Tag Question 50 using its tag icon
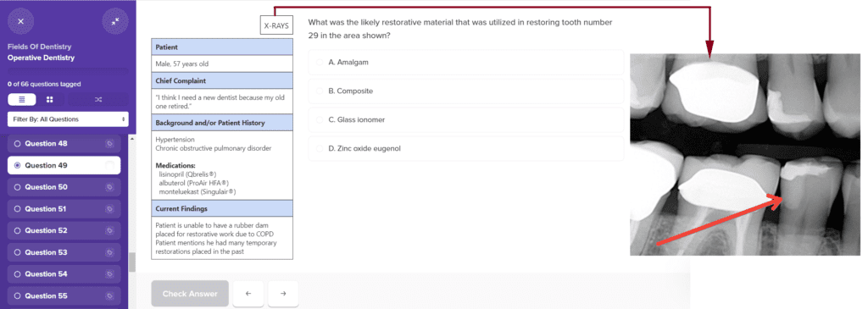The height and width of the screenshot is (309, 868). pyautogui.click(x=109, y=187)
